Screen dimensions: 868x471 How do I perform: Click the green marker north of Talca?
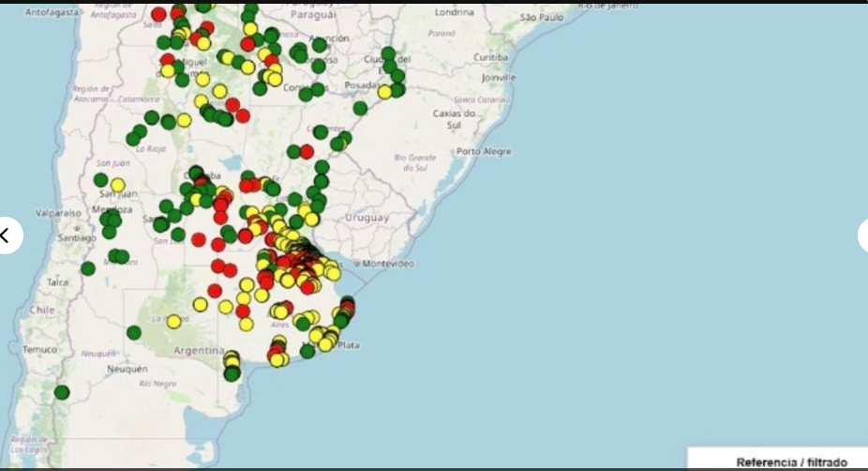[88, 268]
